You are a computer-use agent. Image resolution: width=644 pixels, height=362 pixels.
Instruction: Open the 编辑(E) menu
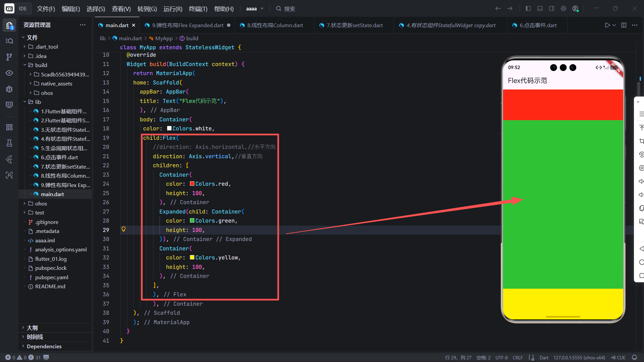click(x=71, y=9)
